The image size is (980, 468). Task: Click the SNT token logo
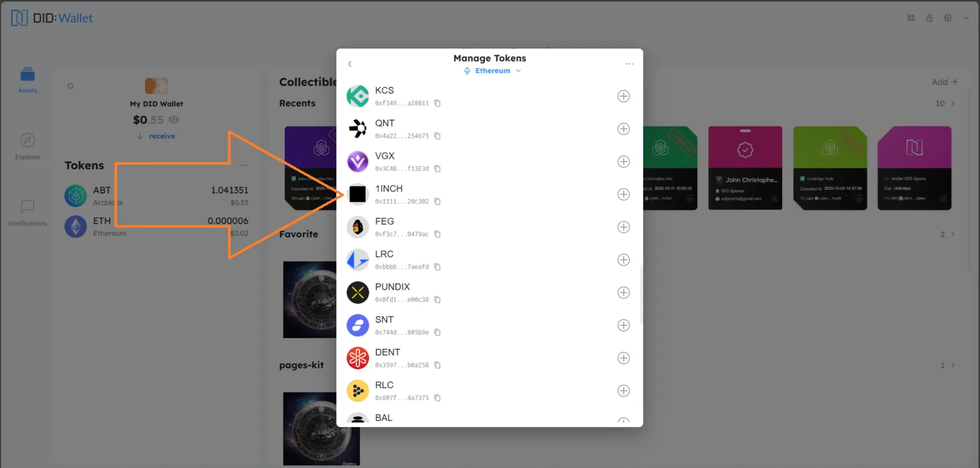358,325
